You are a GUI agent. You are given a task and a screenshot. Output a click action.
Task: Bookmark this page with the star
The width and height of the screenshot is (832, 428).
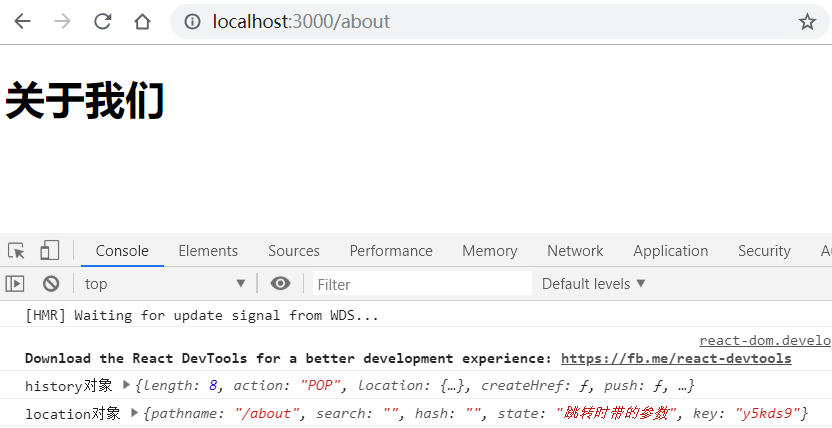pyautogui.click(x=807, y=22)
